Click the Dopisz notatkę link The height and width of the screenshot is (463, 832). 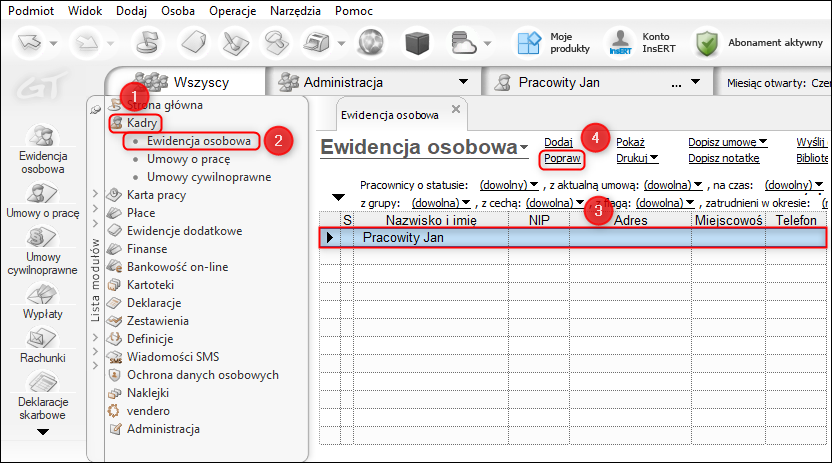click(x=723, y=158)
